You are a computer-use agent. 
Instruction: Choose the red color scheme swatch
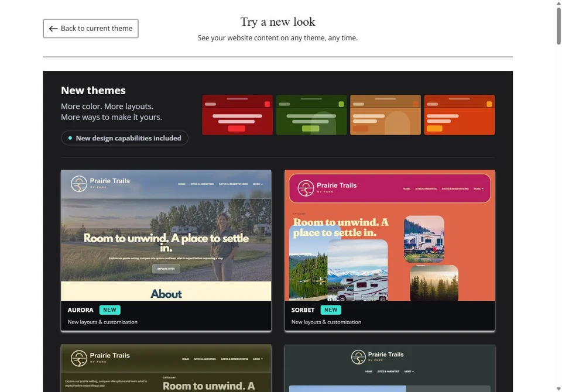pyautogui.click(x=237, y=115)
